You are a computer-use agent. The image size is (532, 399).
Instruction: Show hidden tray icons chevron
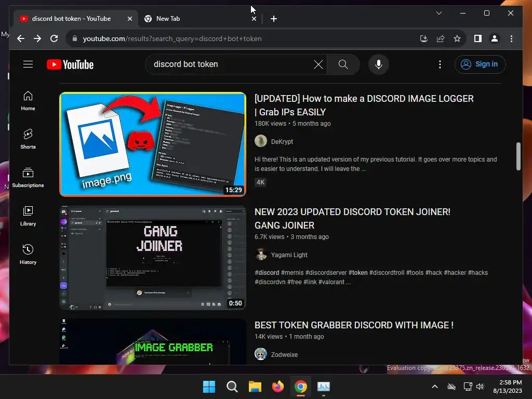pos(435,387)
